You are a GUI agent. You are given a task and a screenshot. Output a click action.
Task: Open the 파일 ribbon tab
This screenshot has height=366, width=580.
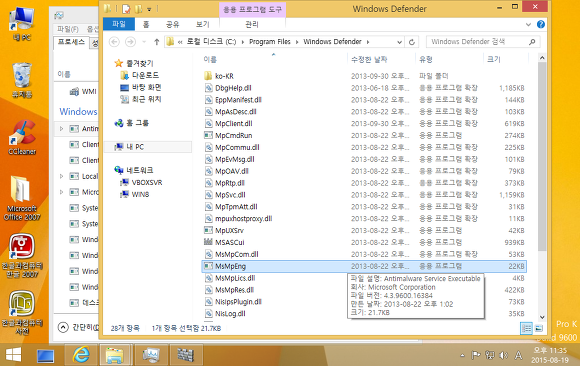[x=119, y=24]
